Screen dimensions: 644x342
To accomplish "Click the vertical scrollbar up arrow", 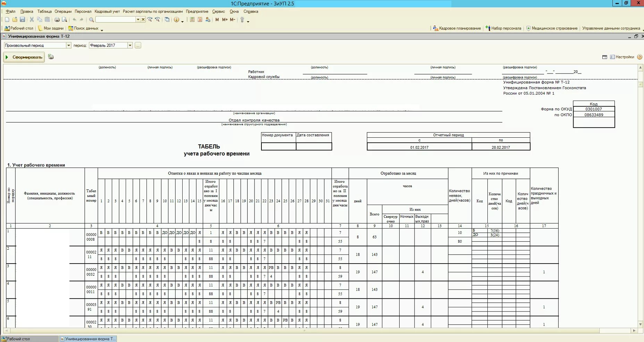I will click(641, 67).
